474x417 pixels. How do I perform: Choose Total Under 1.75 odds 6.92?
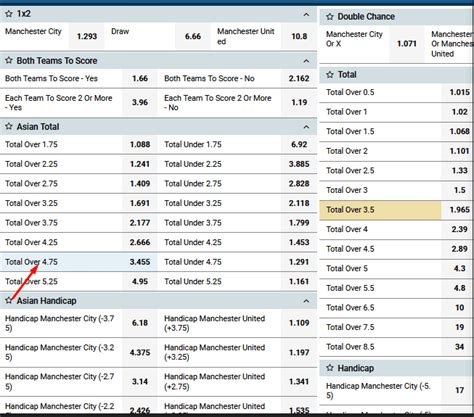point(299,144)
